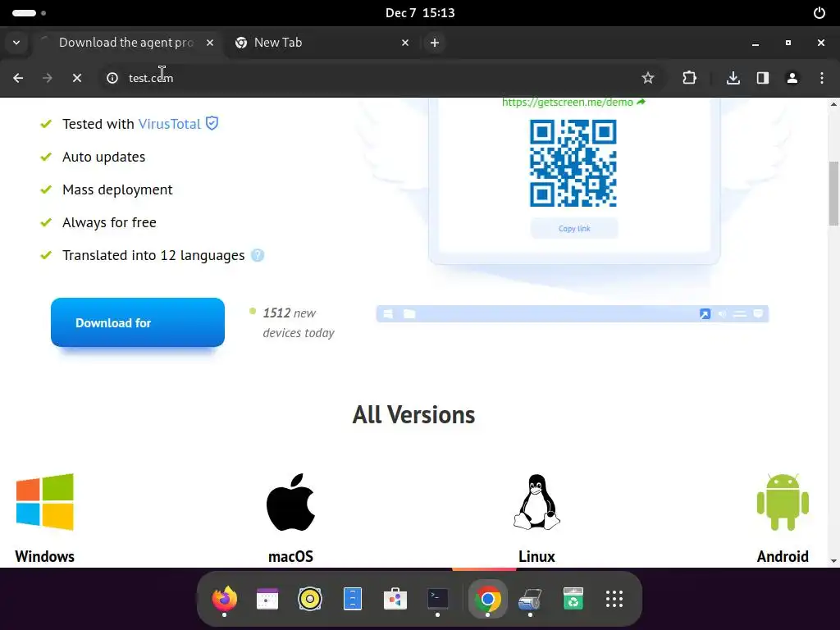Click the "Mass deployment" text
Screen dimensions: 840x630
click(x=117, y=189)
